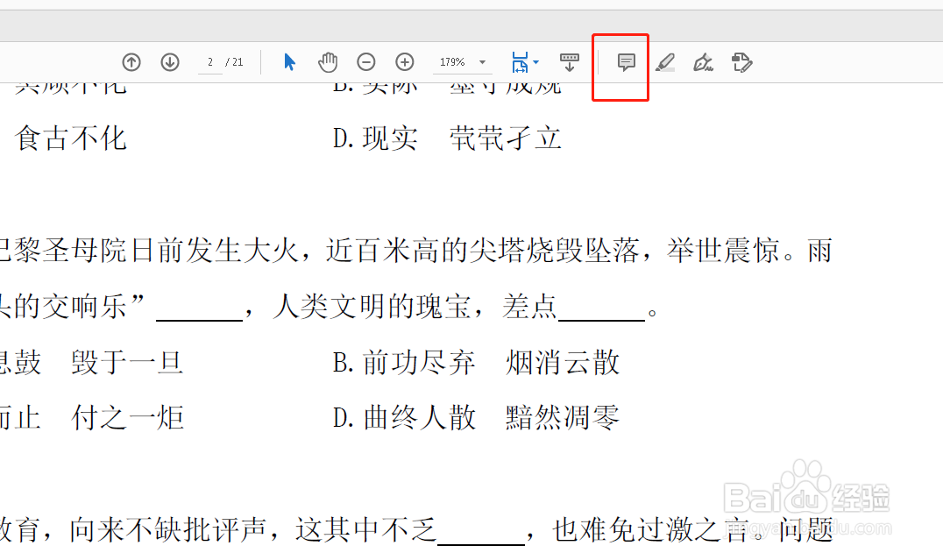The image size is (943, 560).
Task: Select the arrow selection tool
Action: point(289,62)
